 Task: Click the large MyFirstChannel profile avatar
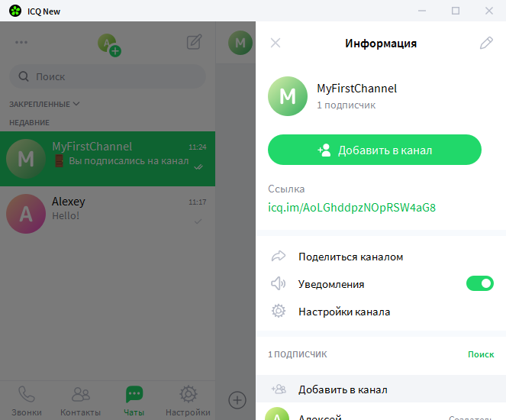point(288,96)
